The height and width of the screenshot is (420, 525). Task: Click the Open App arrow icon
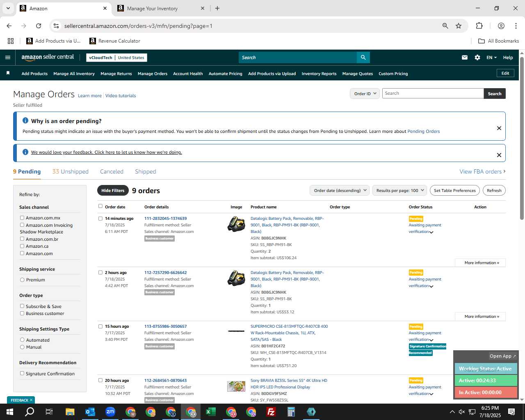(x=514, y=356)
